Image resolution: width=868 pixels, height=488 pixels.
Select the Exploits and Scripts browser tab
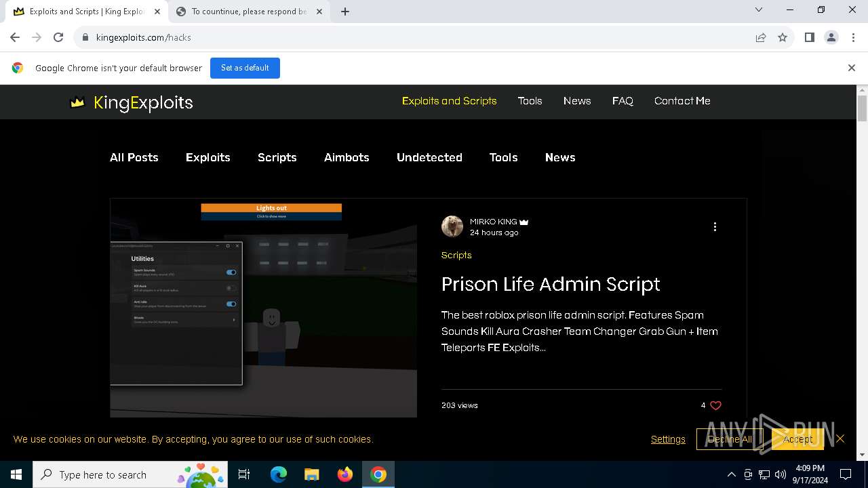[x=86, y=12]
